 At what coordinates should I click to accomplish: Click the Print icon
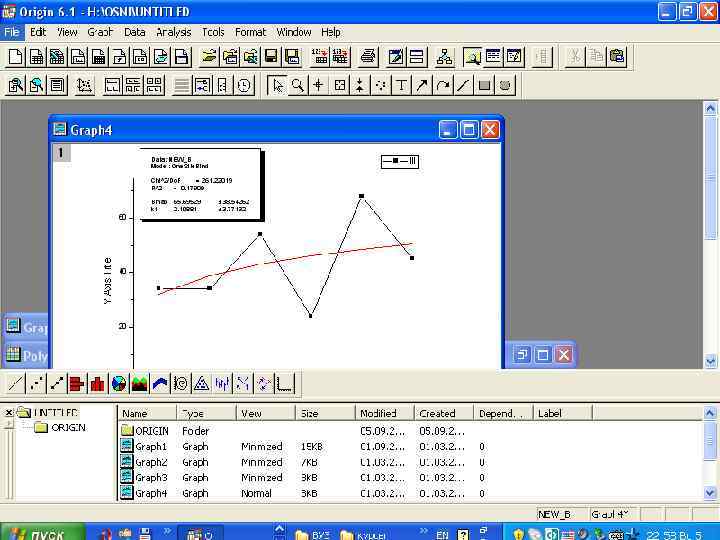tap(369, 57)
